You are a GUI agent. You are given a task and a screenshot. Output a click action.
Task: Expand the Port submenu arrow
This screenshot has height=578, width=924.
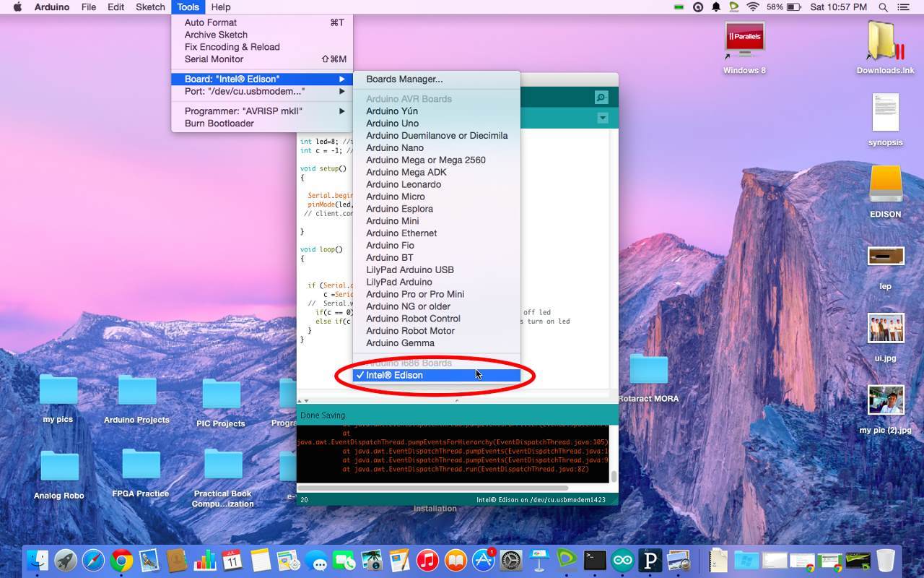(x=342, y=91)
